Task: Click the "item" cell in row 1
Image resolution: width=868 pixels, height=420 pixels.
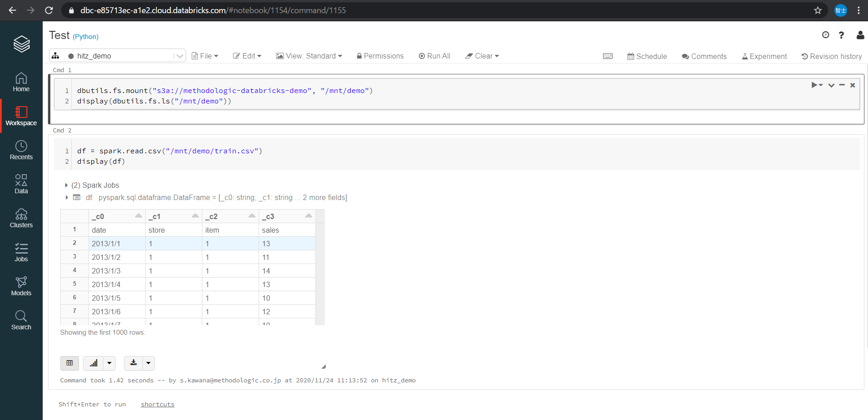Action: tap(230, 230)
